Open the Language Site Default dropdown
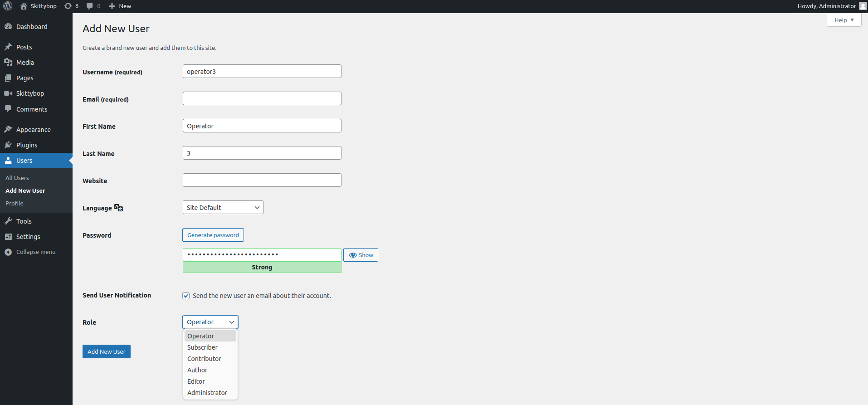 [223, 207]
